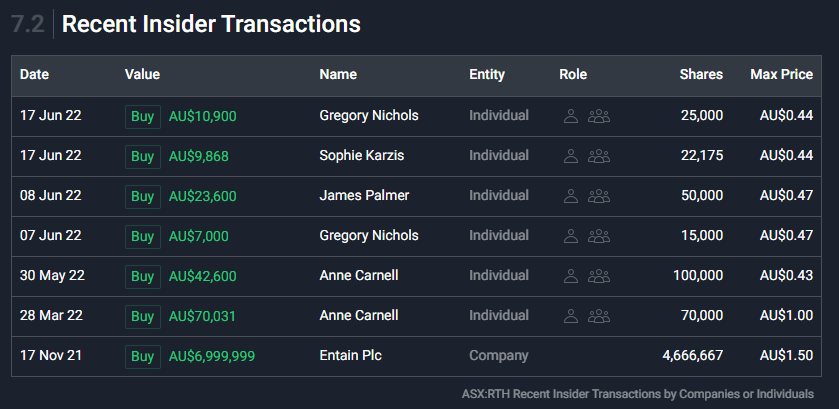Click the Recent Insider Transactions heading
Viewport: 839px width, 409px height.
point(211,24)
